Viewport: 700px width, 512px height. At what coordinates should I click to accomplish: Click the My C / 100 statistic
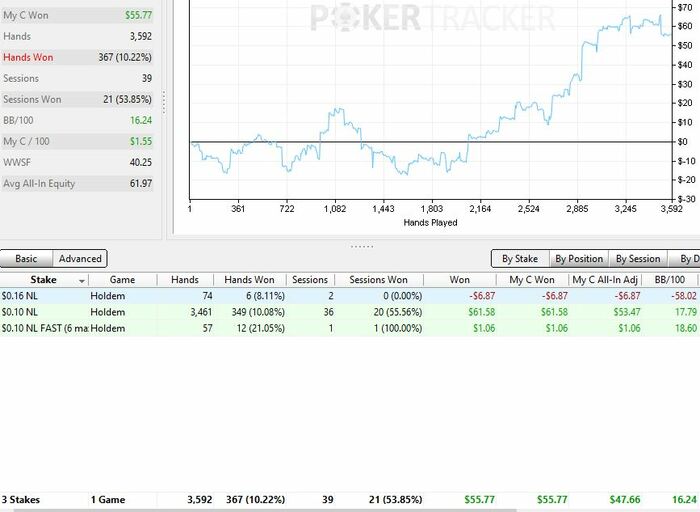[77, 141]
